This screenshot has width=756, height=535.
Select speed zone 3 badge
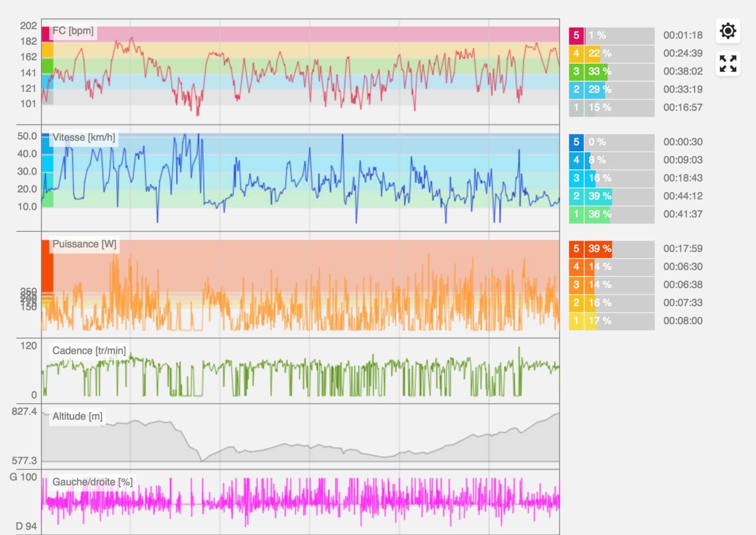[x=576, y=178]
